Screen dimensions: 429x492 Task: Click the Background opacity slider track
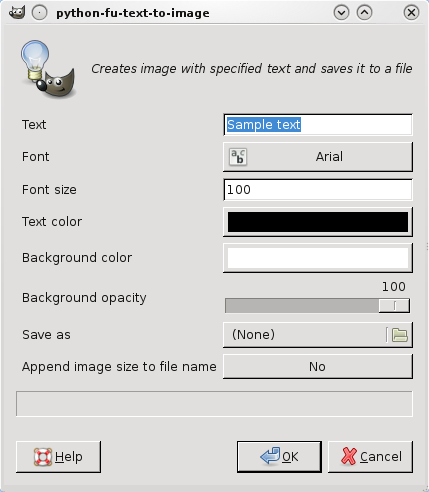(x=317, y=306)
